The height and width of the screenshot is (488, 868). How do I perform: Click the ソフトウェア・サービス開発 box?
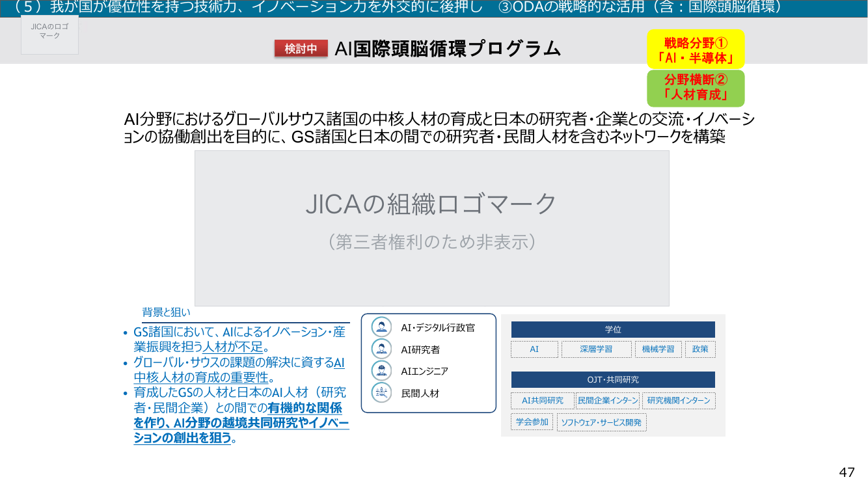[x=602, y=422]
